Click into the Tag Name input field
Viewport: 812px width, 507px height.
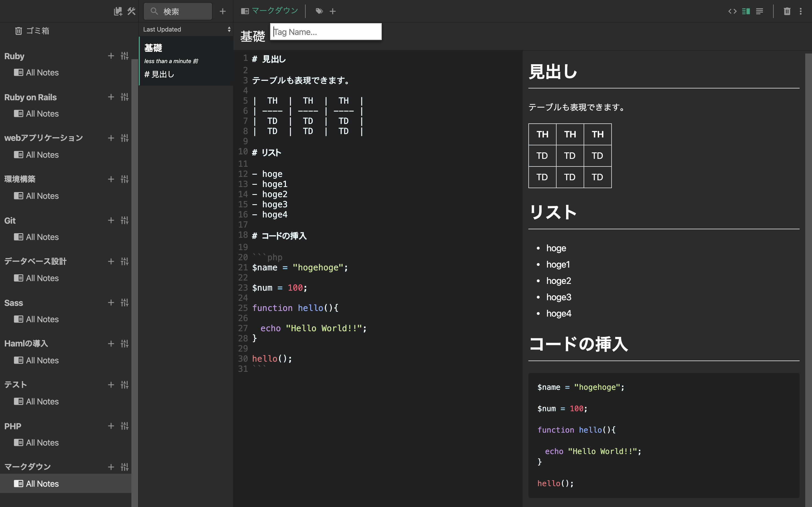(x=325, y=32)
